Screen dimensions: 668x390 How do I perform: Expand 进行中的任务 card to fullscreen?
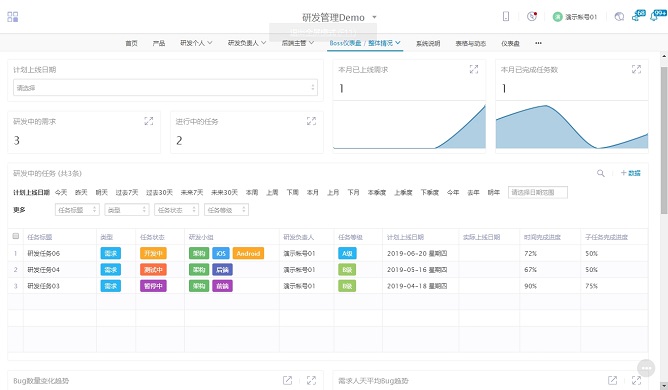311,121
